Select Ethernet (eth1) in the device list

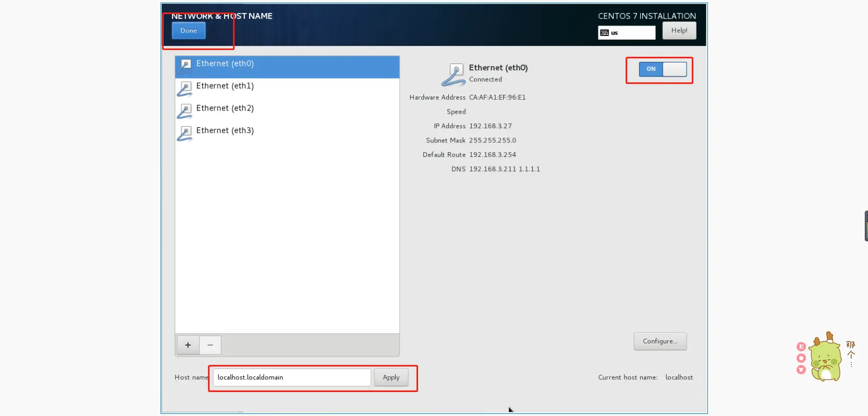pyautogui.click(x=287, y=89)
